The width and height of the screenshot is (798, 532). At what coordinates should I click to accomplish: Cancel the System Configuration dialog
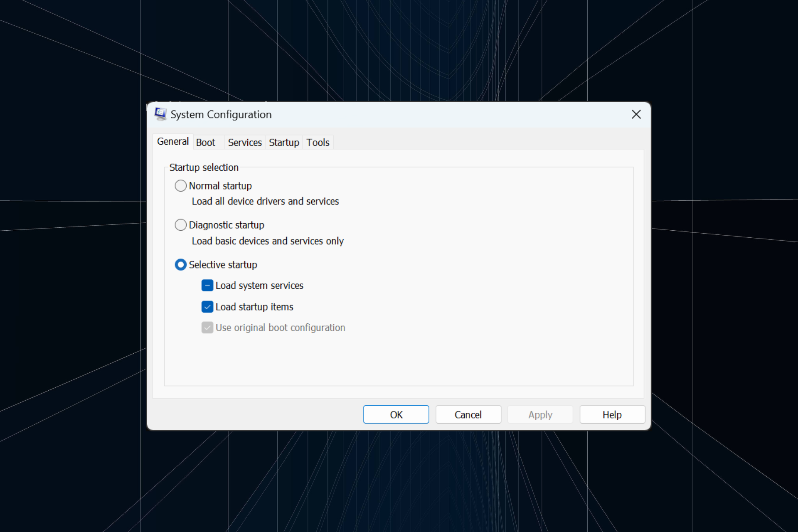468,414
